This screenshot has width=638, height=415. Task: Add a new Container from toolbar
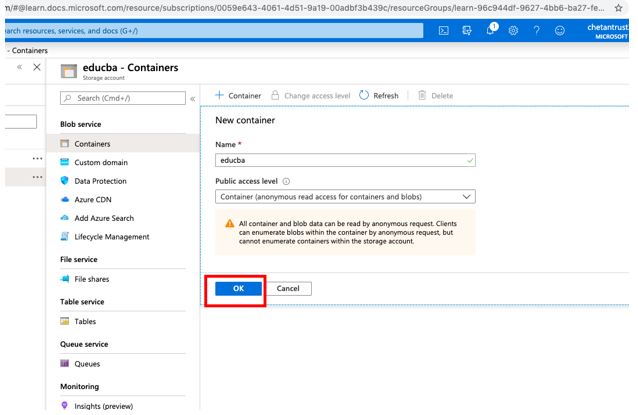click(x=238, y=96)
